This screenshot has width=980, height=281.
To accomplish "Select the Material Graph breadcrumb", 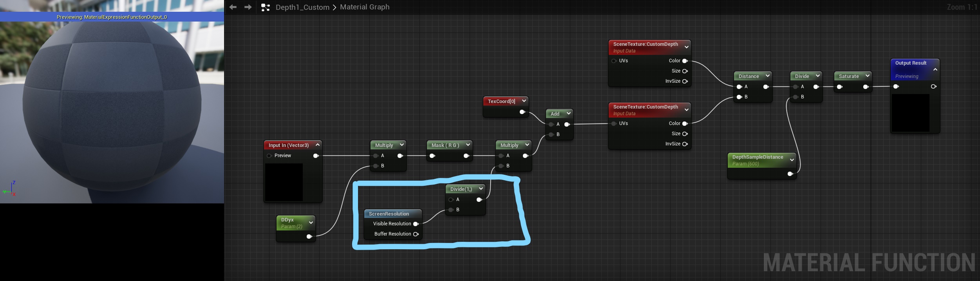I will click(364, 7).
